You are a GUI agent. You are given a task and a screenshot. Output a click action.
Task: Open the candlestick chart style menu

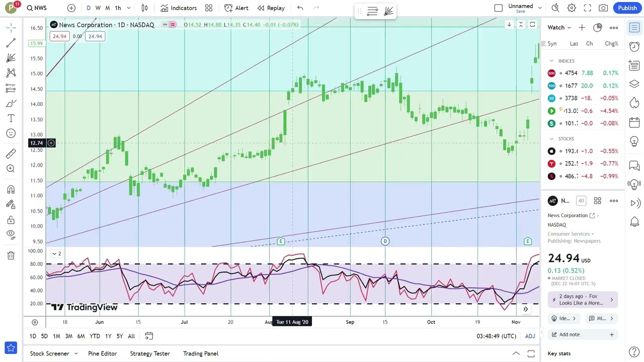145,8
